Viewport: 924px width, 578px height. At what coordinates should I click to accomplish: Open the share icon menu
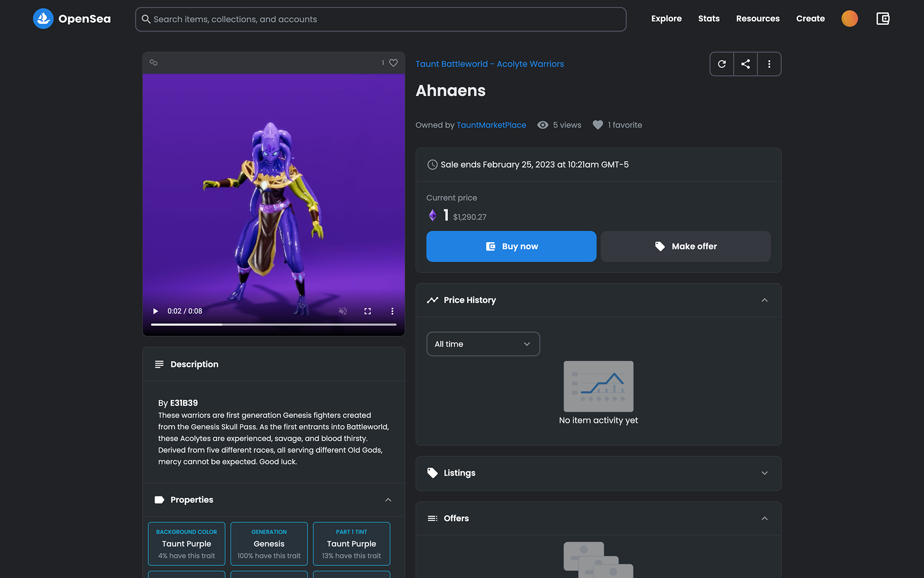click(745, 64)
